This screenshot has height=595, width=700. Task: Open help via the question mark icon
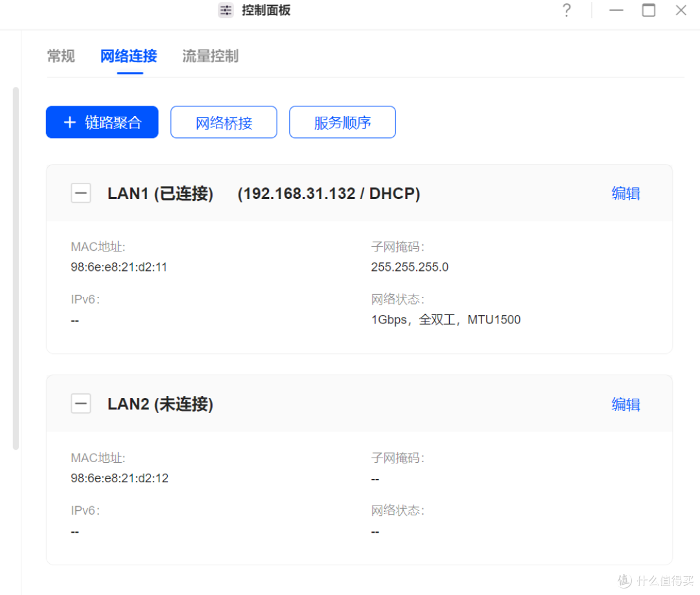point(566,10)
